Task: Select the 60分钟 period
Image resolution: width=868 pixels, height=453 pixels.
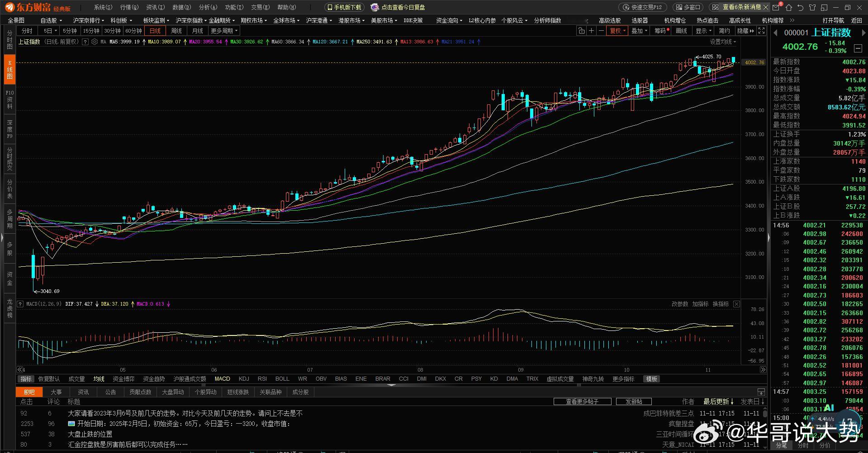Action: 133,31
